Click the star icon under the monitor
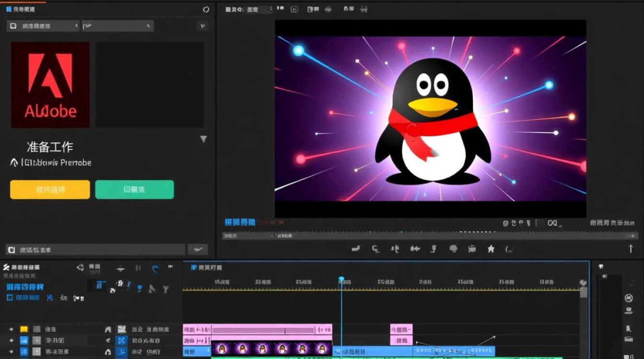 pos(491,248)
